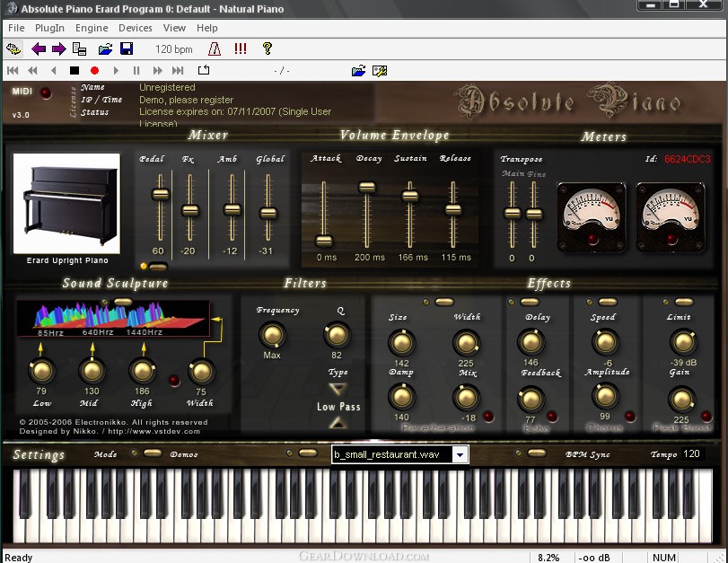Click the blue floppy save icon
Viewport: 728px width, 563px height.
point(127,48)
